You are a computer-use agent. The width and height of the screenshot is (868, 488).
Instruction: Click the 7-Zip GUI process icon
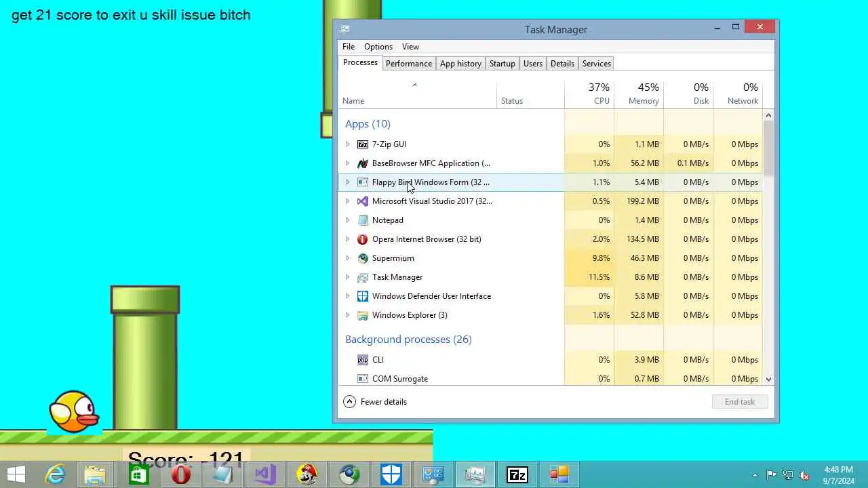tap(363, 144)
